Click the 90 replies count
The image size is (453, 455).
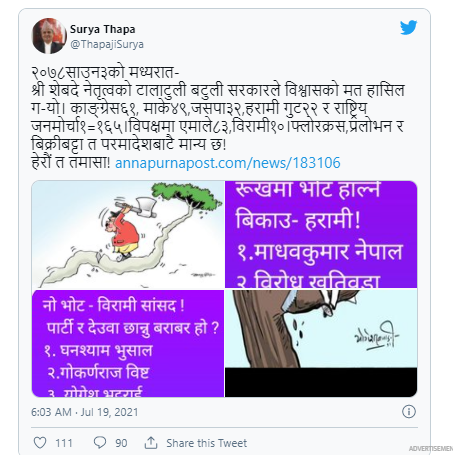[121, 443]
